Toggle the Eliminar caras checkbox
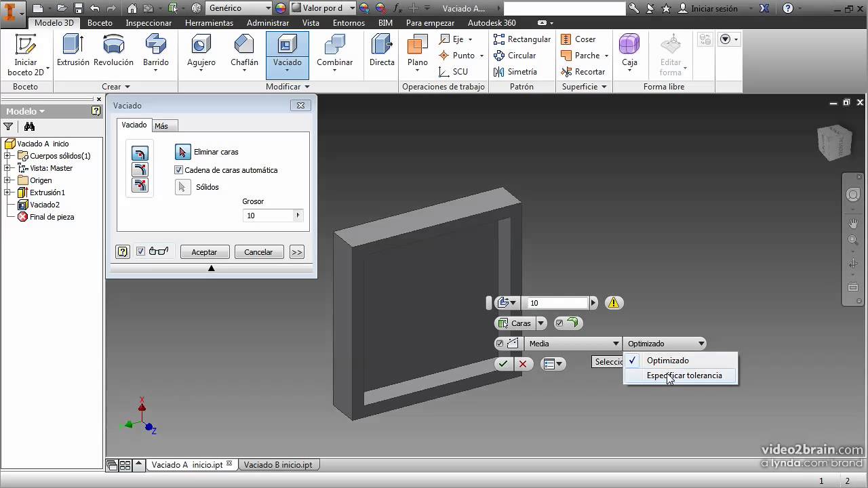This screenshot has width=868, height=488. (x=182, y=151)
